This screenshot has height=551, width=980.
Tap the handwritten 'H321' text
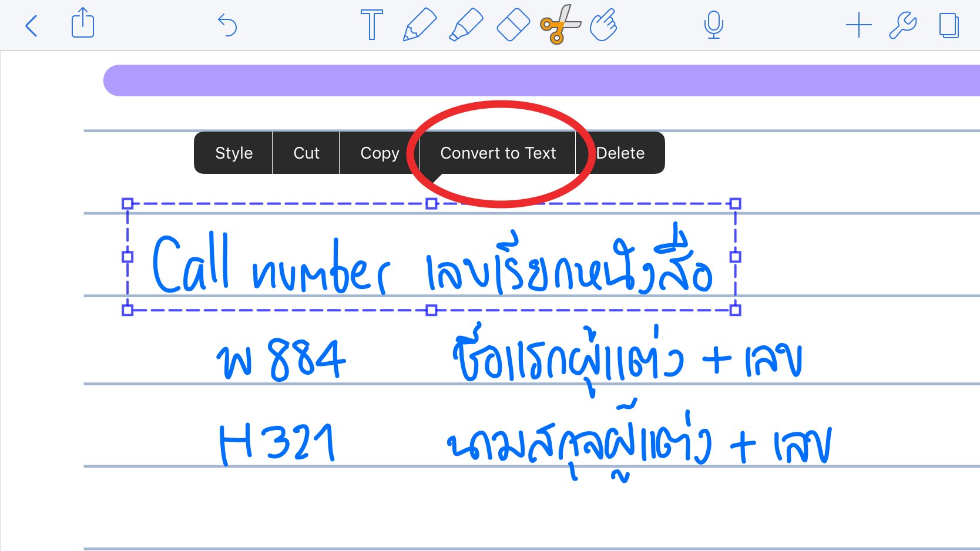[x=277, y=444]
